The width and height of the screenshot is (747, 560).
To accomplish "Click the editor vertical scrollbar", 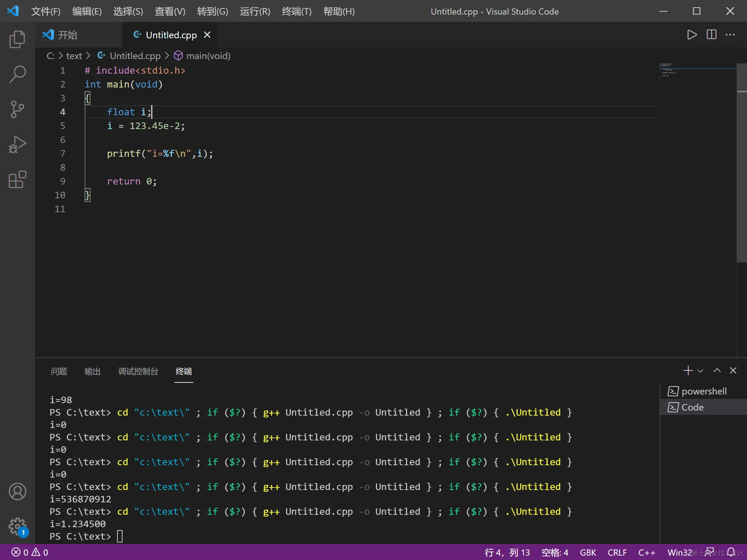I will pyautogui.click(x=742, y=164).
